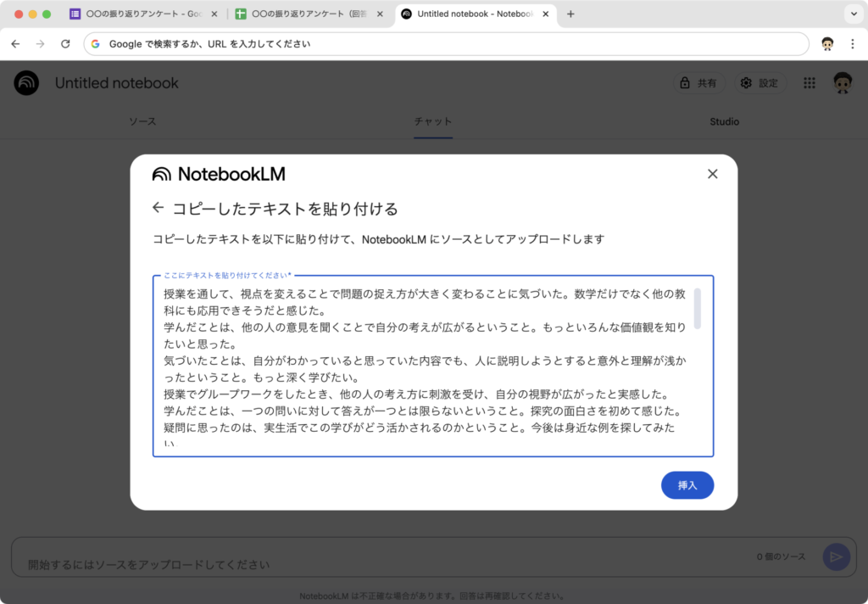Switch to the ソース tab
The height and width of the screenshot is (604, 868).
(x=142, y=121)
